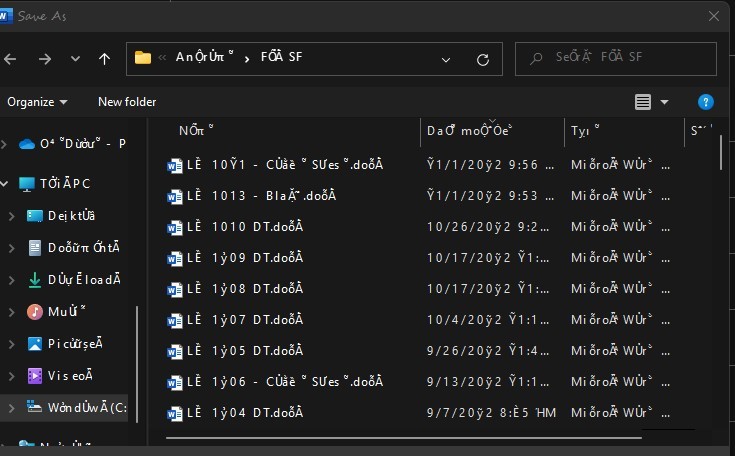The image size is (735, 456).
Task: Click the Word icon of first file row
Action: click(x=175, y=165)
